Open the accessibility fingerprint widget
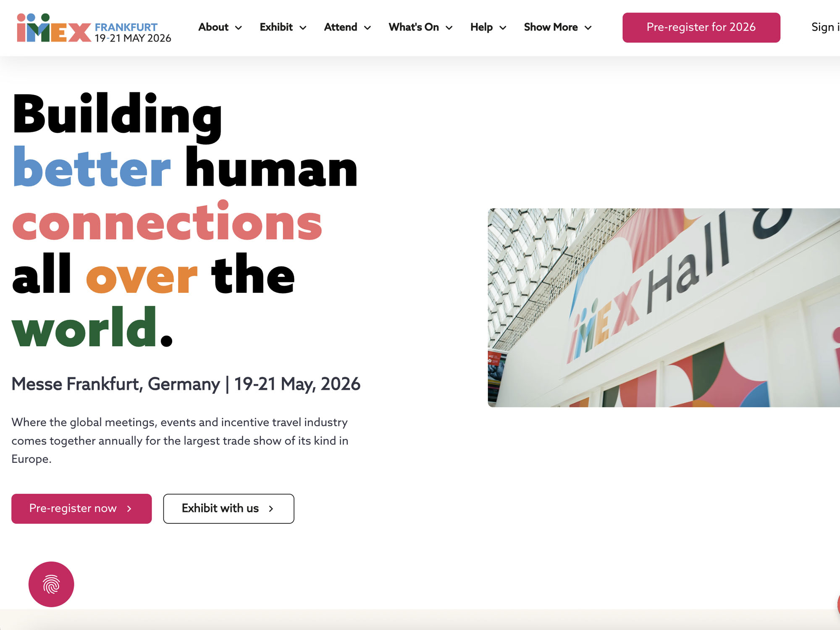This screenshot has height=630, width=840. 51,584
